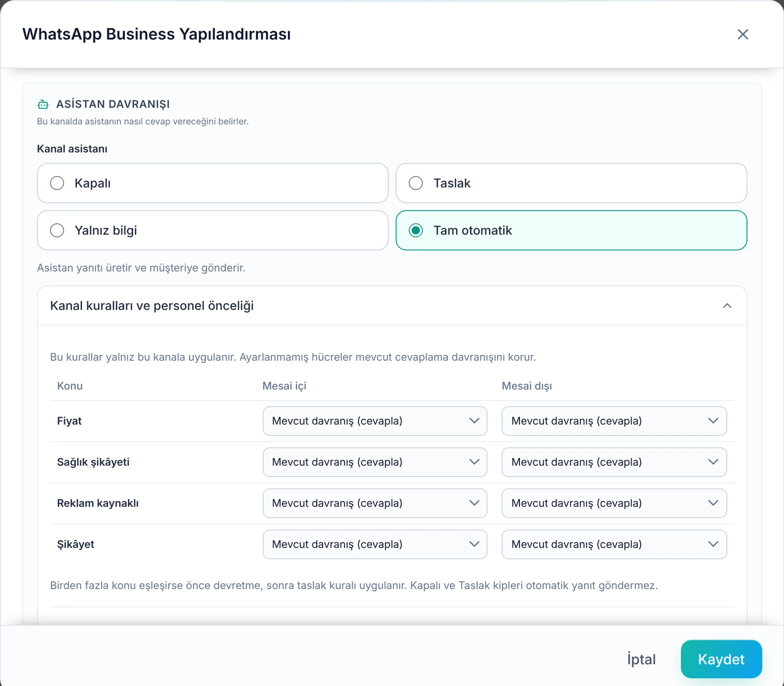This screenshot has width=784, height=686.
Task: Select the Taslak radio option
Action: click(571, 183)
